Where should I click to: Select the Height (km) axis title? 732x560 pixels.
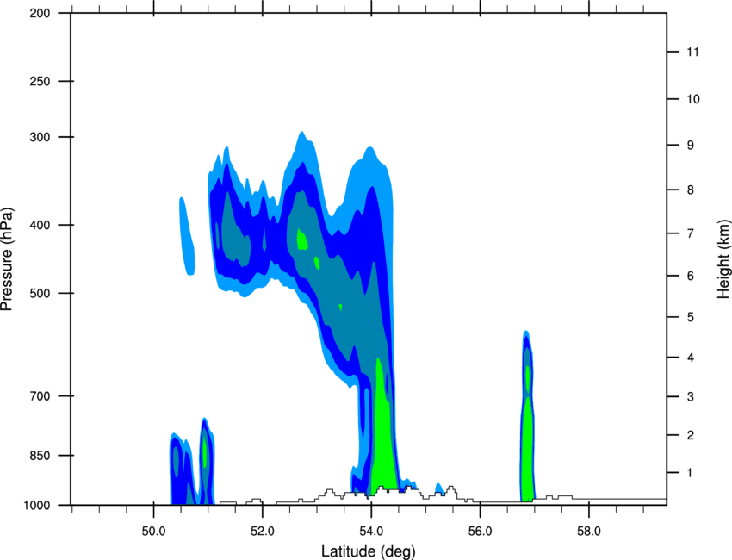tap(723, 258)
